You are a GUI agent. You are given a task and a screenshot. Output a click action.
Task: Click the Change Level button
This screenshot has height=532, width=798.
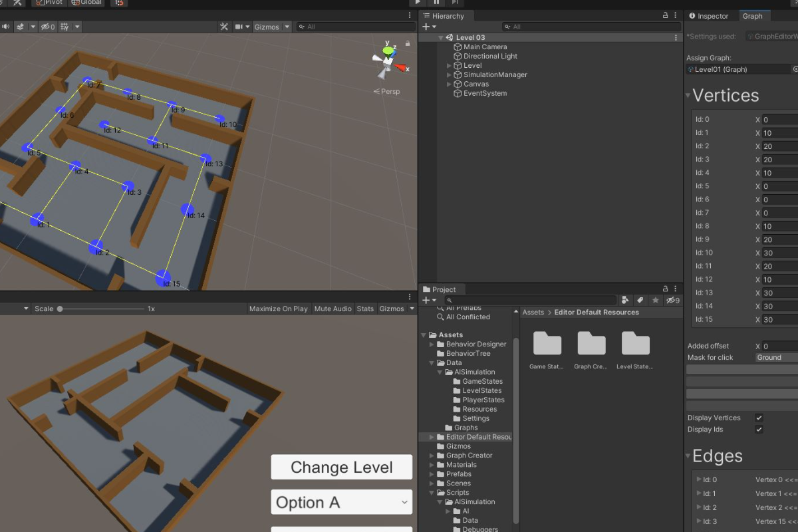tap(341, 467)
